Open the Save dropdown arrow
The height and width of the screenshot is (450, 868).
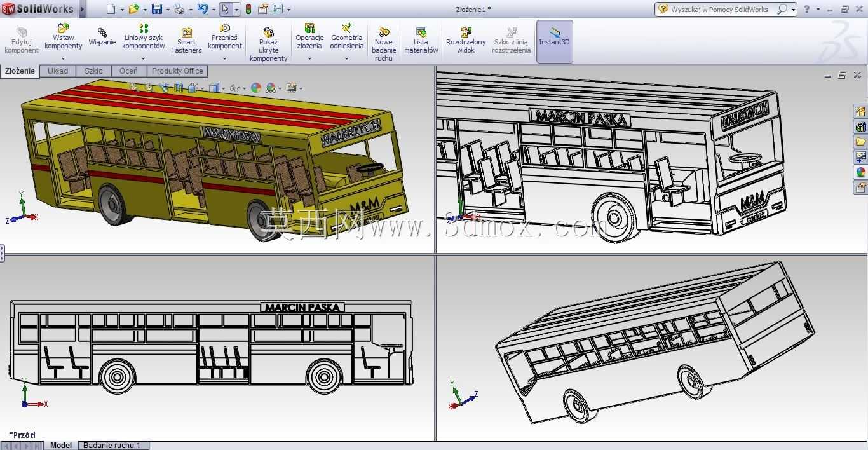tap(168, 10)
